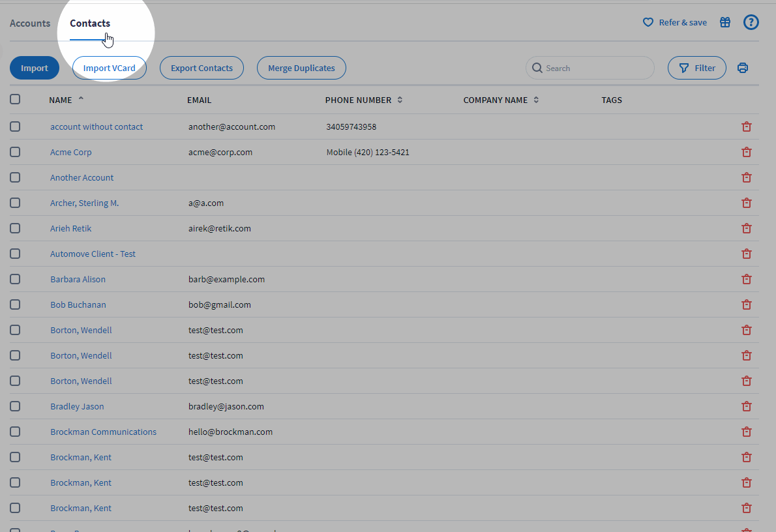
Task: Delete Arieh Retik with the trash icon
Action: pyautogui.click(x=747, y=228)
